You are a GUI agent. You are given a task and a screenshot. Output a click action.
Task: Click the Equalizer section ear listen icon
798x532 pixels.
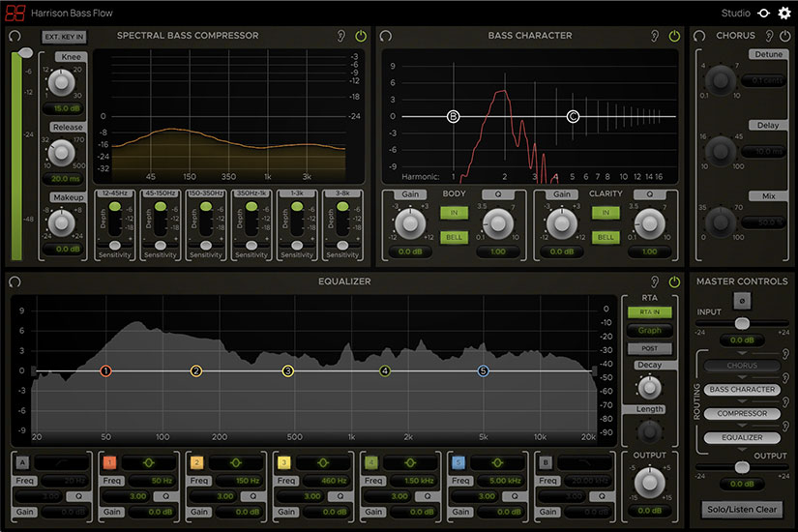[x=655, y=281]
